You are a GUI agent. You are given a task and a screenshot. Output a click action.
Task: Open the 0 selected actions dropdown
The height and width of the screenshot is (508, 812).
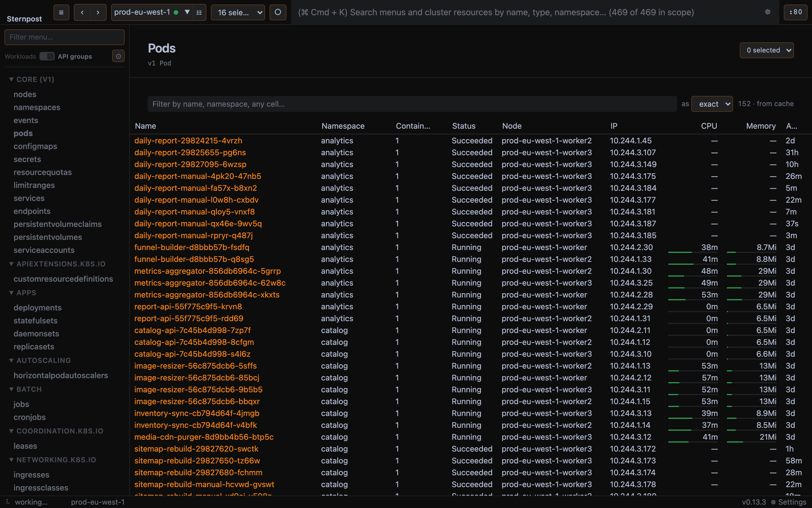(x=767, y=50)
